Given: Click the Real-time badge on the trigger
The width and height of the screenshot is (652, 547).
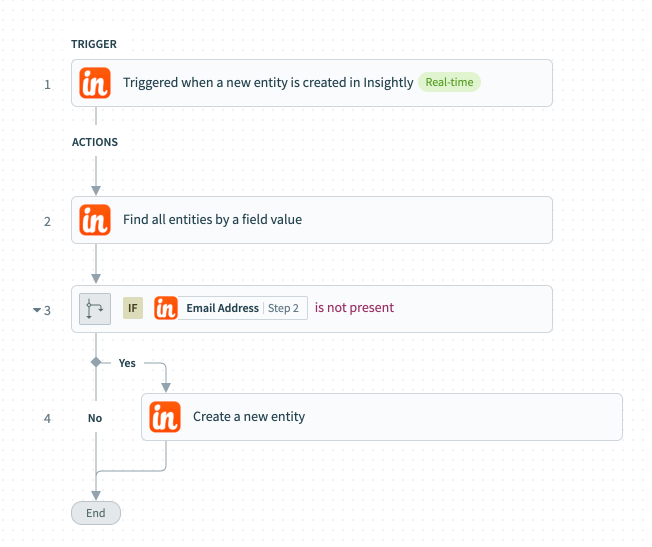Looking at the screenshot, I should pyautogui.click(x=449, y=82).
